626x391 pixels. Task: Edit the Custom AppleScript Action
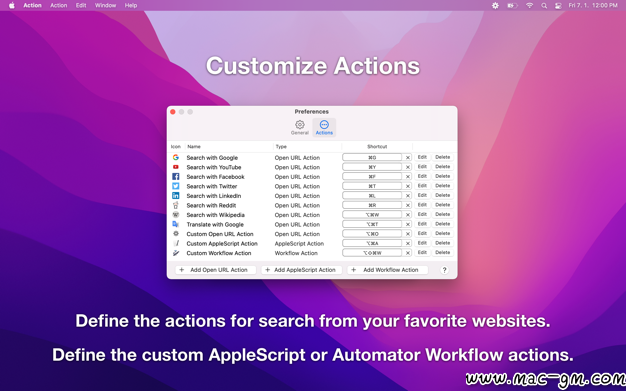pyautogui.click(x=422, y=243)
